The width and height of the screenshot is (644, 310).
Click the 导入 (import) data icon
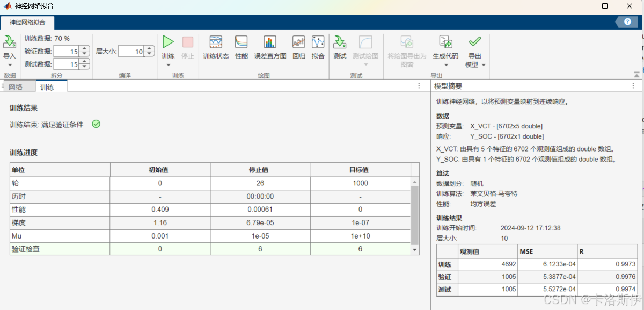point(10,42)
